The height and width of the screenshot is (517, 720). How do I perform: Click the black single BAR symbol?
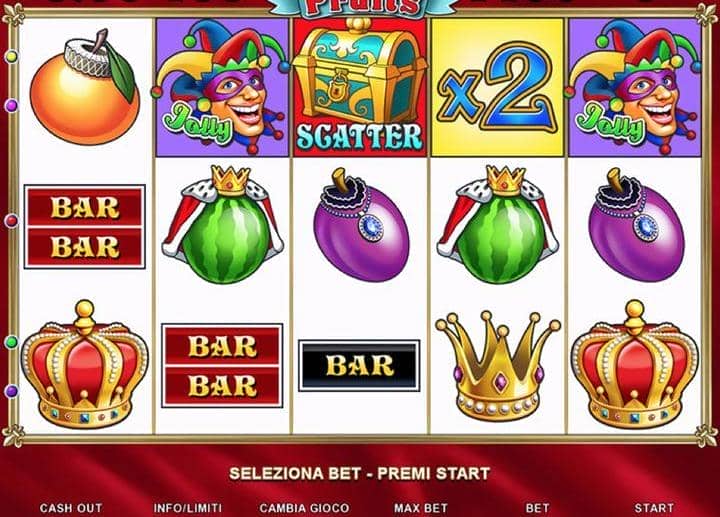tap(359, 365)
